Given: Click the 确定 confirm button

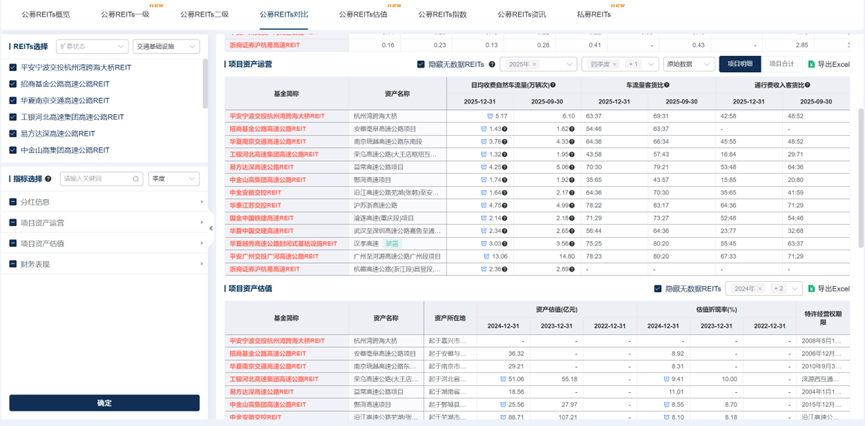Looking at the screenshot, I should (104, 403).
